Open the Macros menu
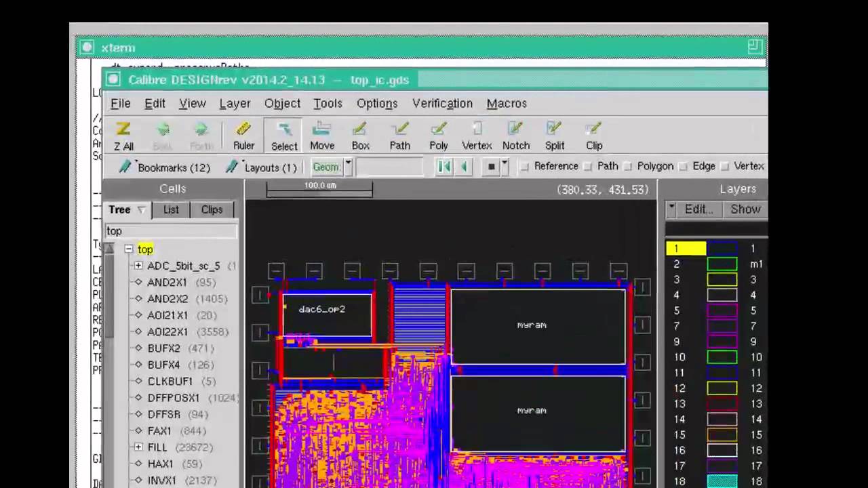The image size is (868, 488). (x=507, y=103)
